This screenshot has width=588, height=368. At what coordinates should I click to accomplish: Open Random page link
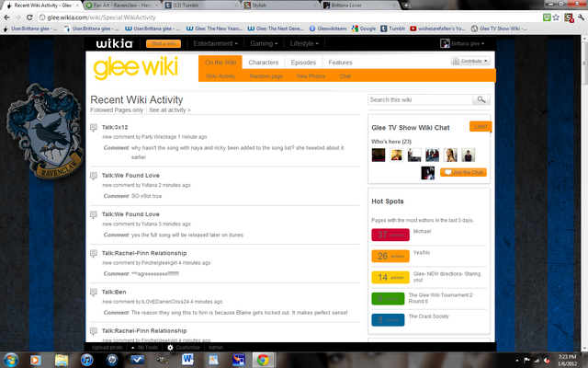tap(266, 76)
